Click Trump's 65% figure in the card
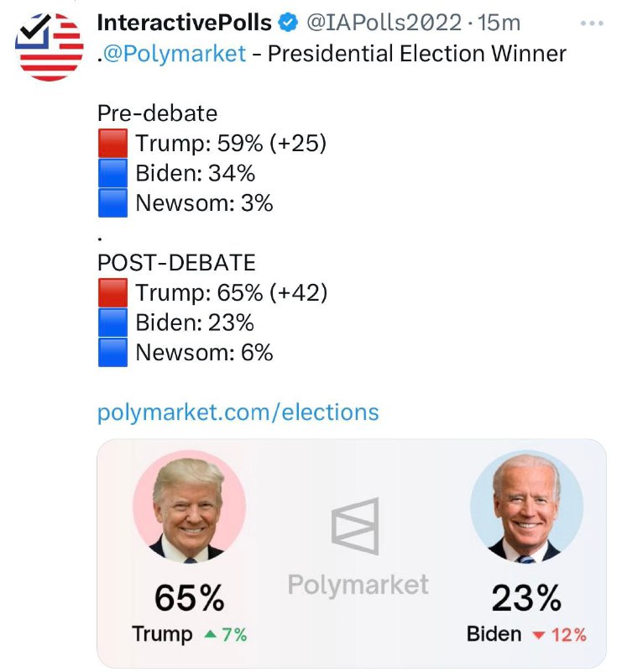The width and height of the screenshot is (622, 672). [x=188, y=596]
